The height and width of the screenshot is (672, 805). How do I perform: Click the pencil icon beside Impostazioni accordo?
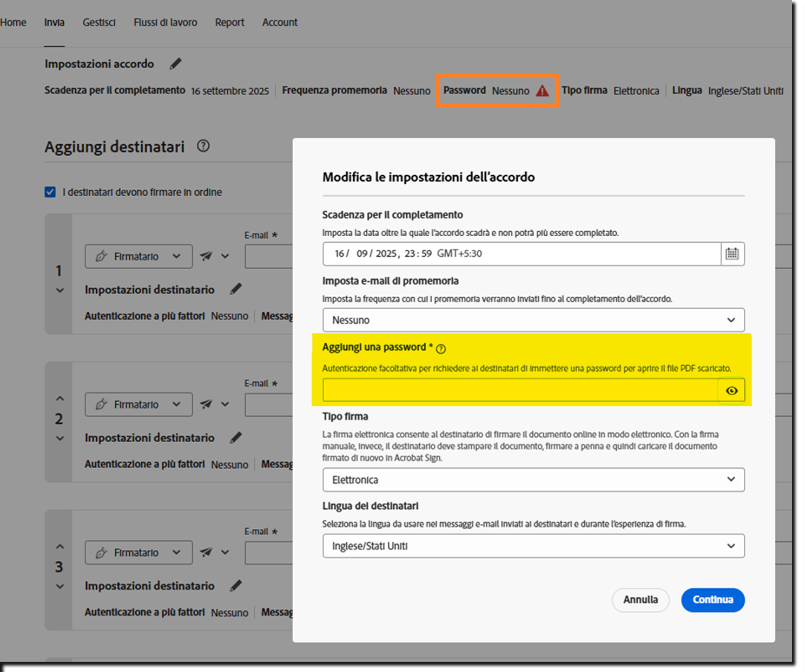175,64
